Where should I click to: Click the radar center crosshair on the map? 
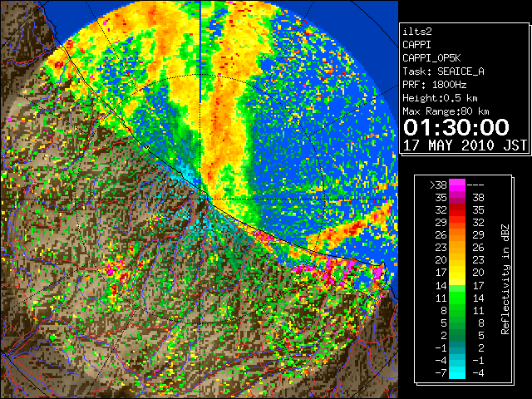click(x=201, y=199)
